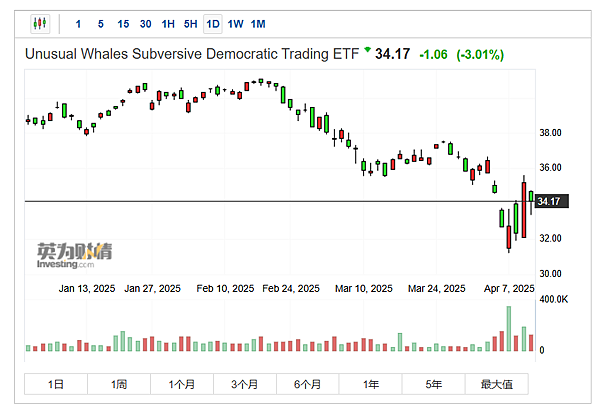
Task: Select the 3个月 time range tab
Action: [x=245, y=384]
